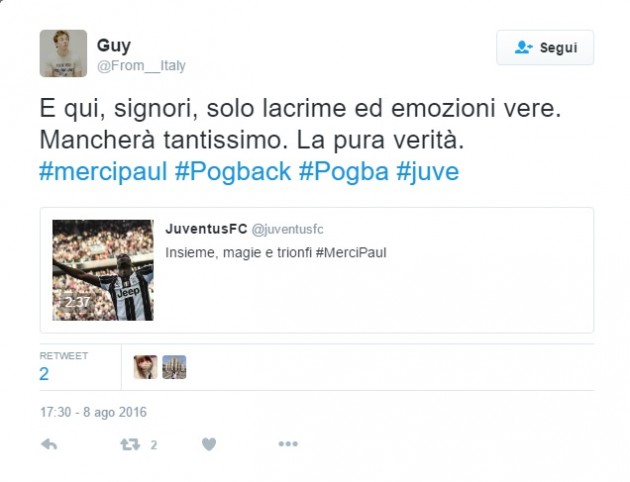Screen dimensions: 630x482
Task: Open hashtag #mercipaul
Action: pos(103,172)
